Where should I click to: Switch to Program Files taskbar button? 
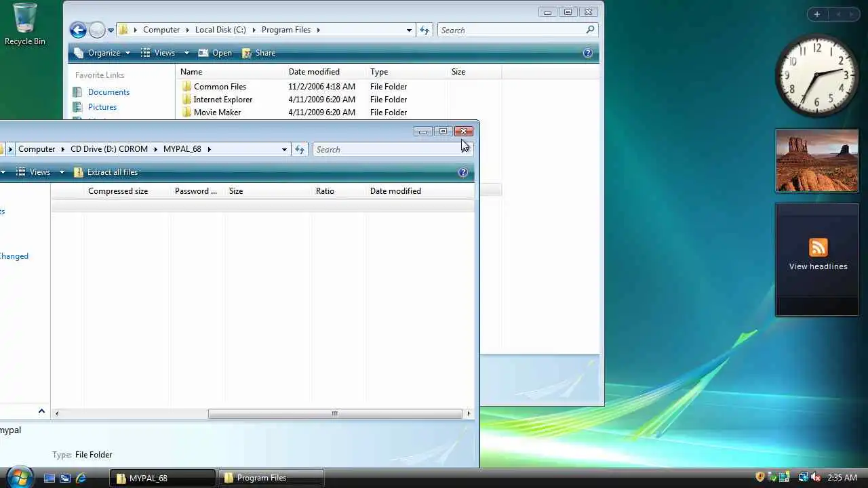(271, 478)
